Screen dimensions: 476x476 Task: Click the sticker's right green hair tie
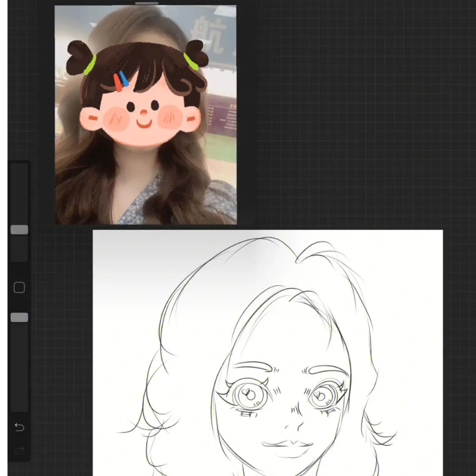pos(191,62)
